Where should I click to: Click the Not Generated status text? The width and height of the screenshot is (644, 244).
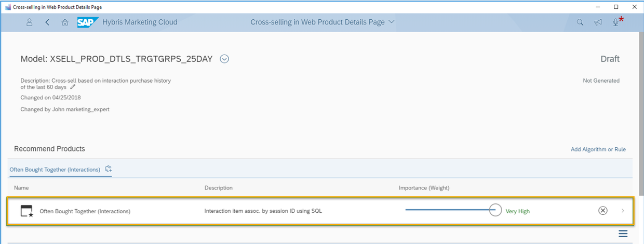pyautogui.click(x=601, y=81)
